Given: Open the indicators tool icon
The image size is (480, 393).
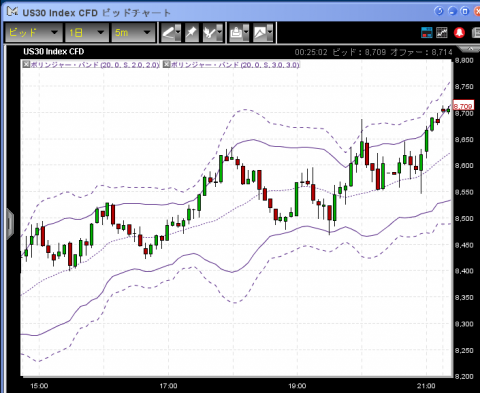Looking at the screenshot, I should click(210, 33).
